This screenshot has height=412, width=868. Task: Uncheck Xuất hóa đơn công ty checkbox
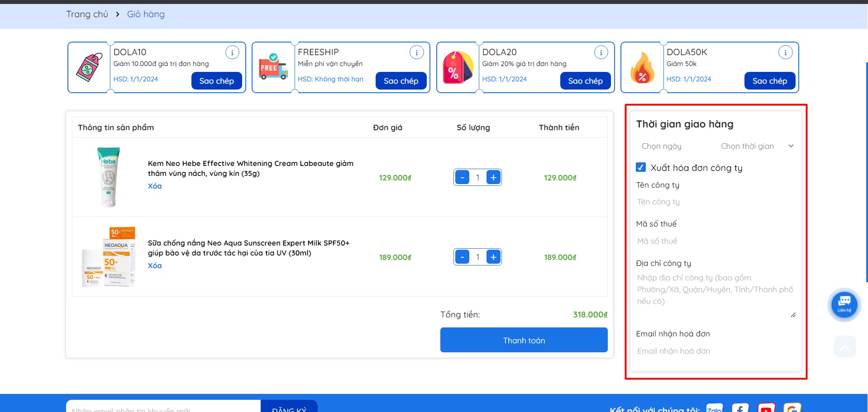[641, 167]
